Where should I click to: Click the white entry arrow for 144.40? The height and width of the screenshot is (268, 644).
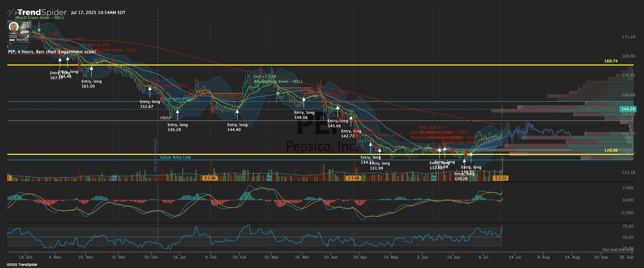click(237, 115)
